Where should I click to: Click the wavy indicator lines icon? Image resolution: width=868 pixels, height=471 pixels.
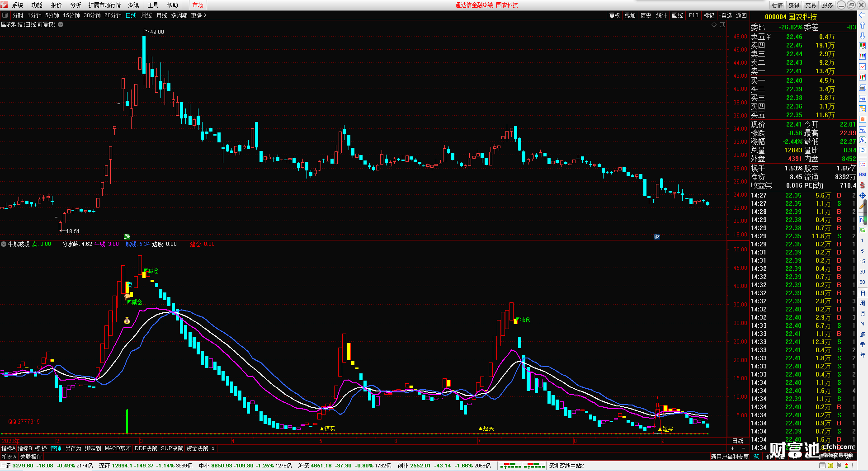862,164
